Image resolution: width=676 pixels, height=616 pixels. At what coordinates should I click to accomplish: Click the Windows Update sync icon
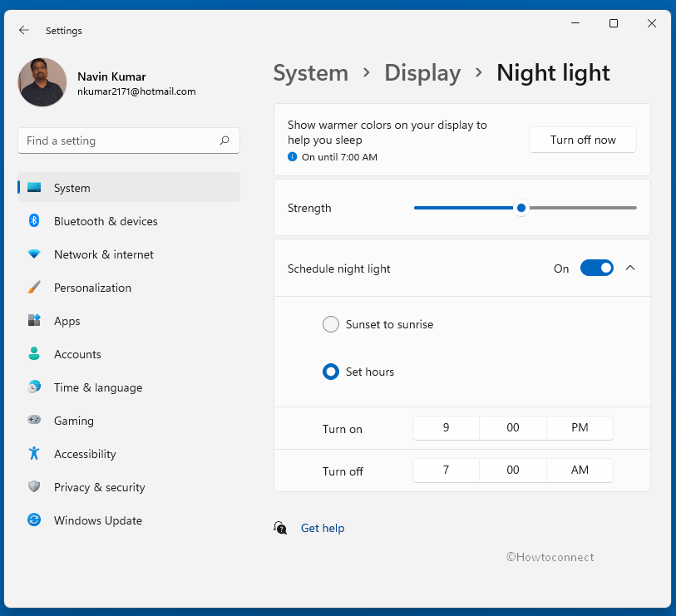(x=34, y=520)
